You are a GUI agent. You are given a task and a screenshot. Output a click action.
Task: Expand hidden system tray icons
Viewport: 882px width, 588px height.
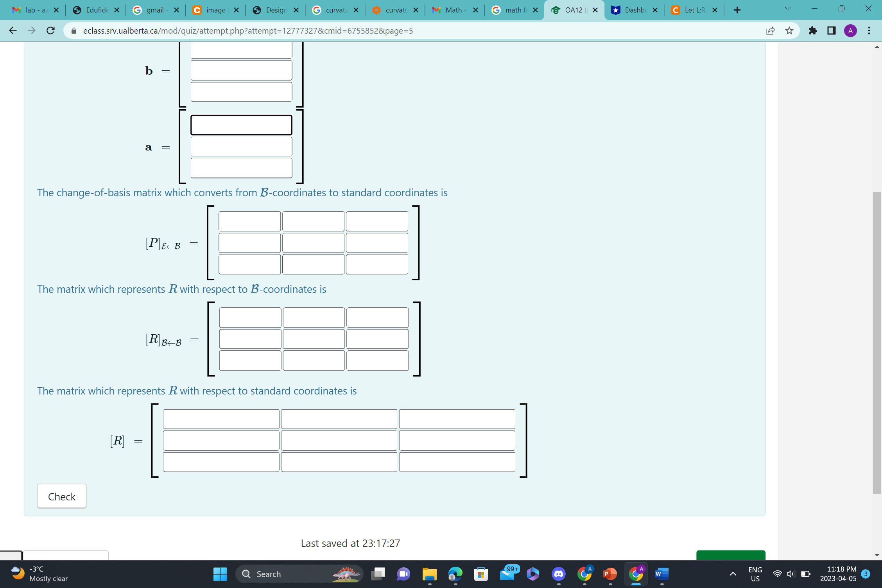[732, 574]
